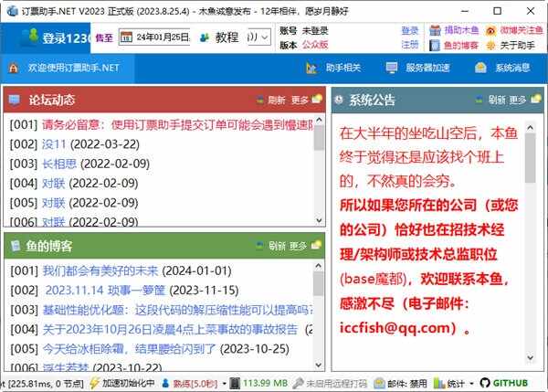The image size is (548, 392).
Task: Click scroll down arrow in 系统公告 panel
Action: tap(530, 357)
